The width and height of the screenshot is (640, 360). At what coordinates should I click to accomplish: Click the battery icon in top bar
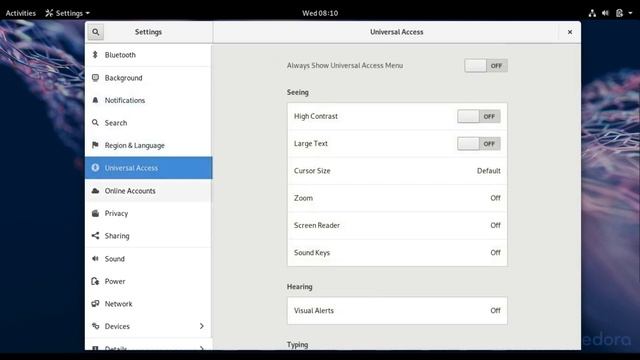pos(619,13)
